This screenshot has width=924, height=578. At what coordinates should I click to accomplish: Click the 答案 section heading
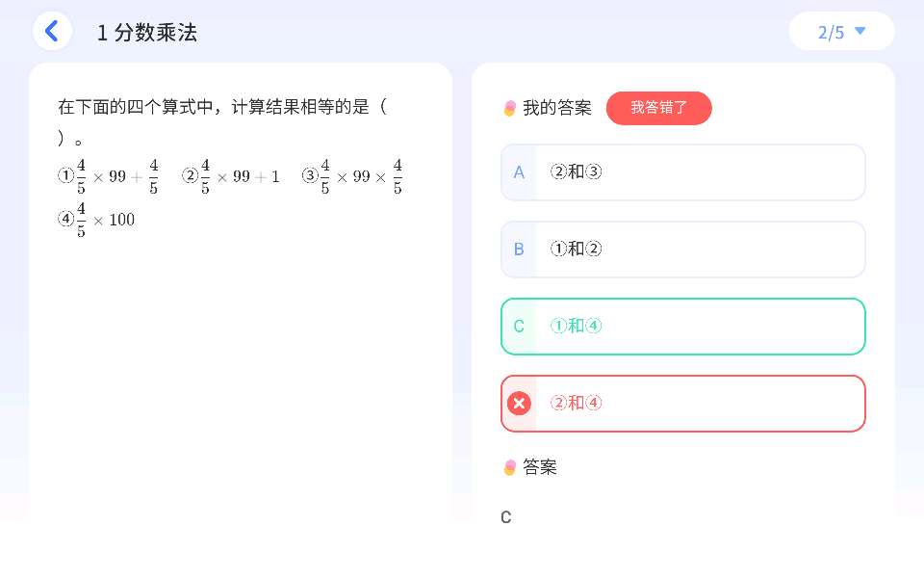pos(540,468)
